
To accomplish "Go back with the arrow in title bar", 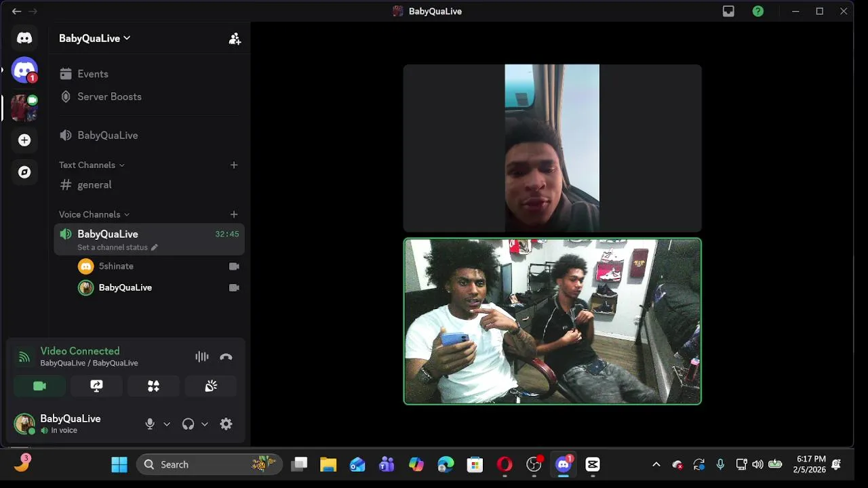I will (16, 11).
